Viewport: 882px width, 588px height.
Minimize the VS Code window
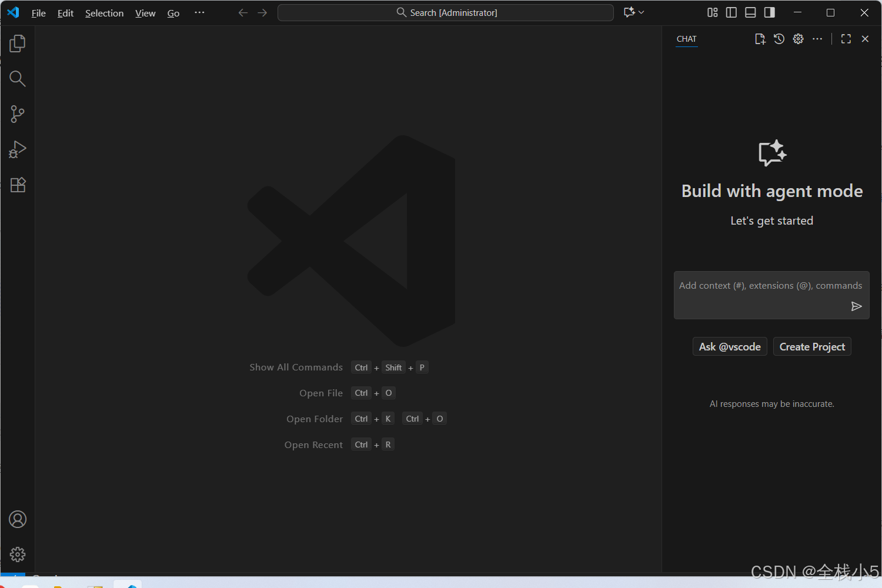(x=797, y=12)
